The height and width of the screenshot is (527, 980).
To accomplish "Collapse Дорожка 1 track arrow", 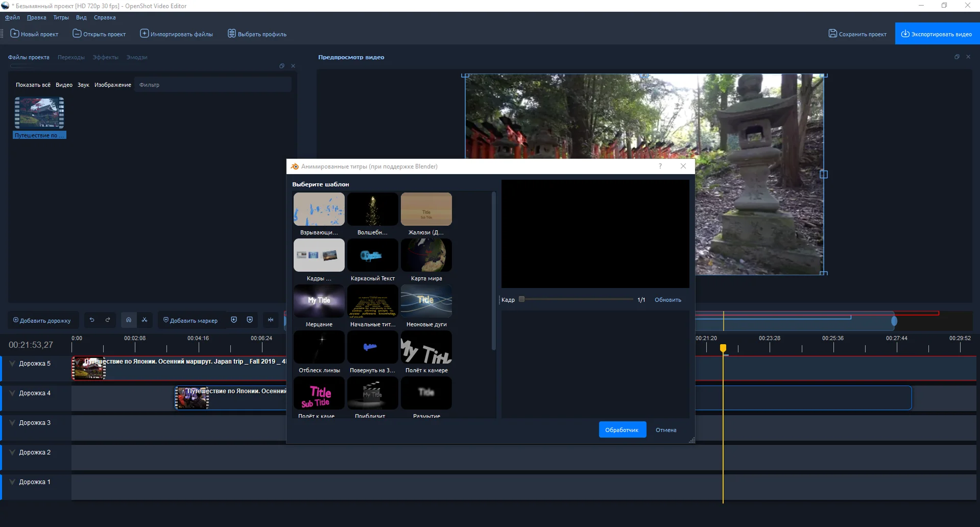I will click(12, 482).
